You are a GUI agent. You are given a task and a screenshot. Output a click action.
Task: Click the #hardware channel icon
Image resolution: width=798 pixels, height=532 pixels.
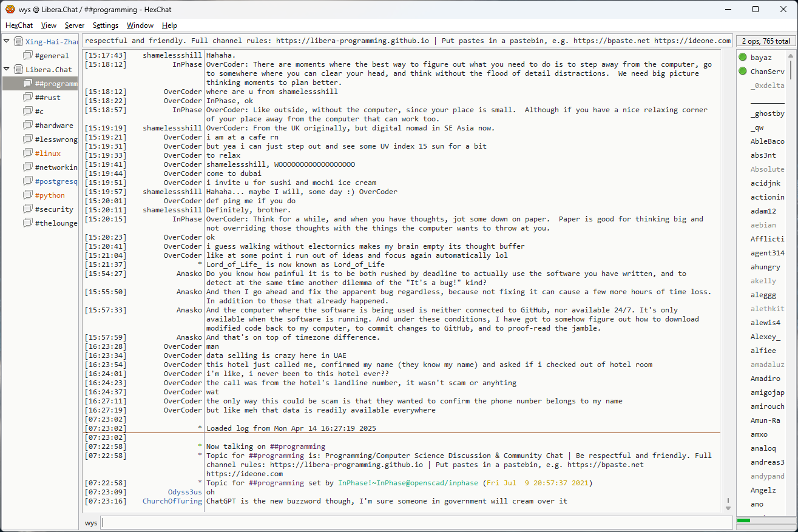(x=28, y=126)
